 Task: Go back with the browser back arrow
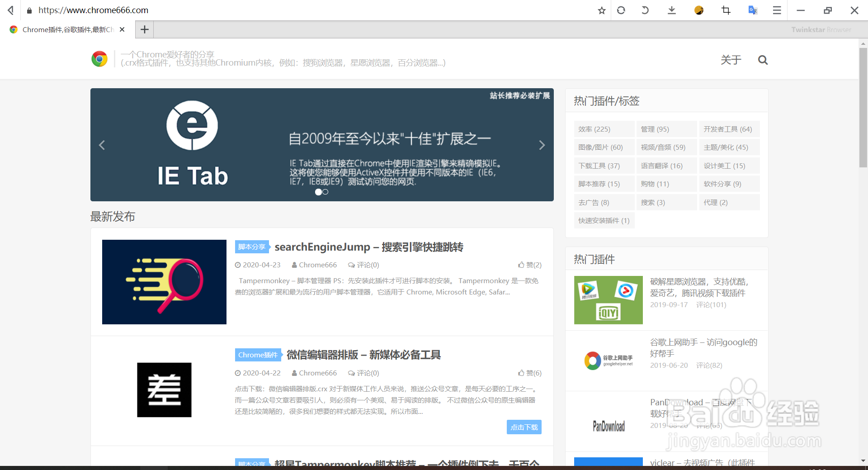pos(11,10)
